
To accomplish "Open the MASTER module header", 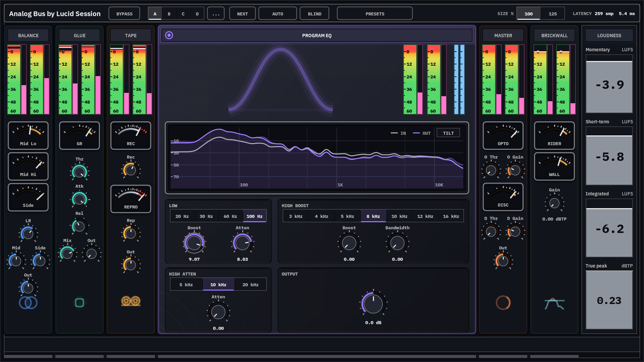I will click(503, 35).
